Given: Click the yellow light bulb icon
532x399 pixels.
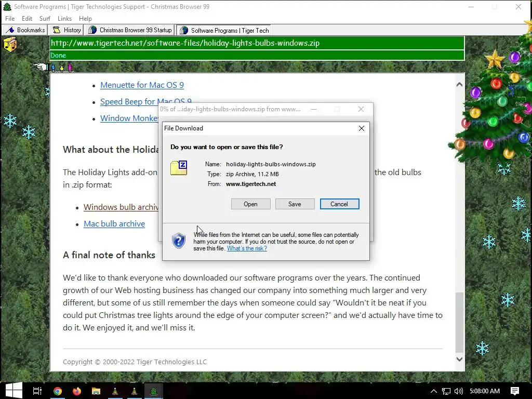Looking at the screenshot, I should (62, 68).
